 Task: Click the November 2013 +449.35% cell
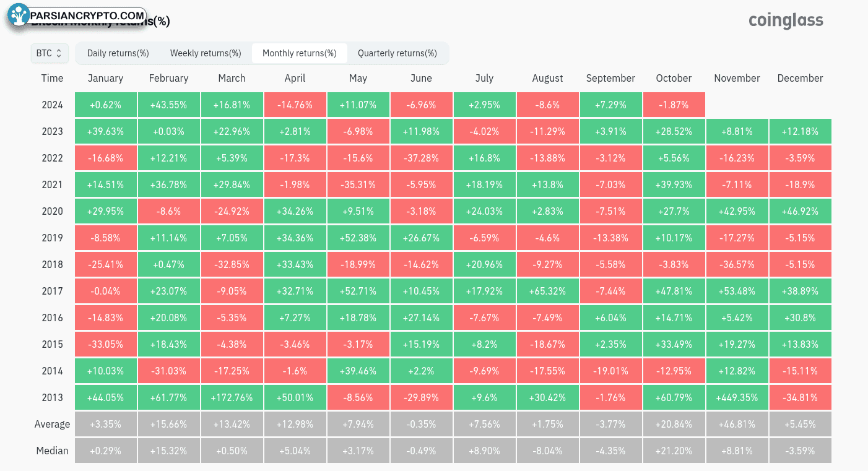pos(737,397)
